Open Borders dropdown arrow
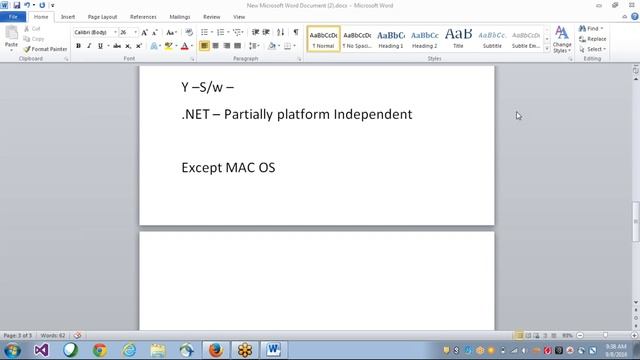Image resolution: width=640 pixels, height=360 pixels. 294,46
